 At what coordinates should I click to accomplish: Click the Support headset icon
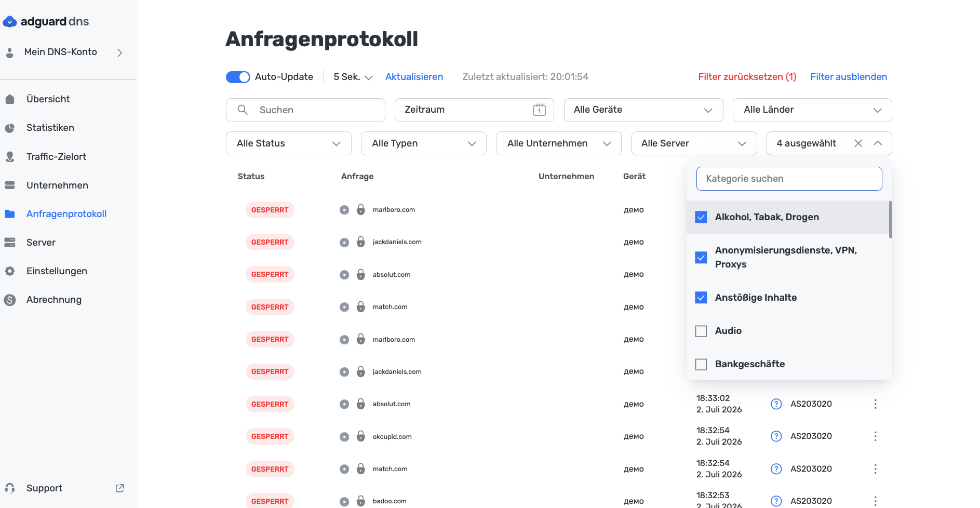point(10,488)
